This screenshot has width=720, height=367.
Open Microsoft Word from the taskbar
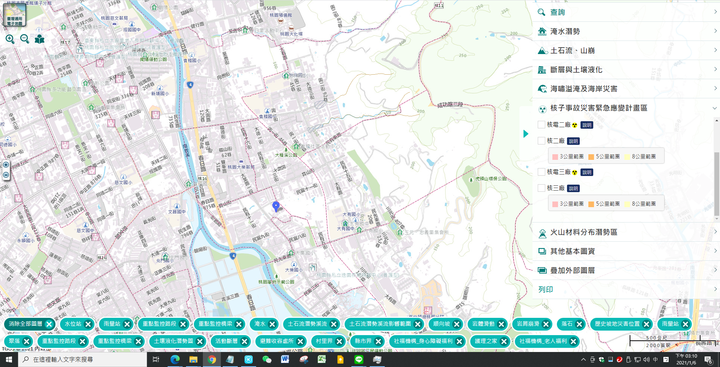[284, 360]
